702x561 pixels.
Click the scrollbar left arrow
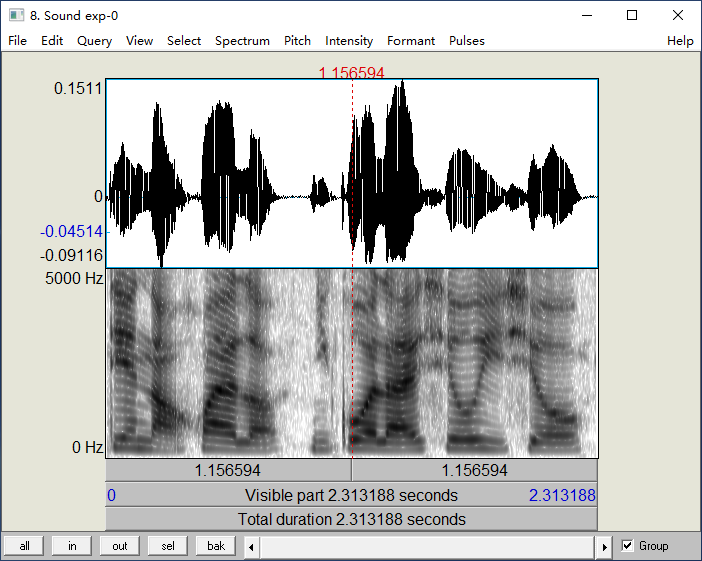click(x=251, y=547)
